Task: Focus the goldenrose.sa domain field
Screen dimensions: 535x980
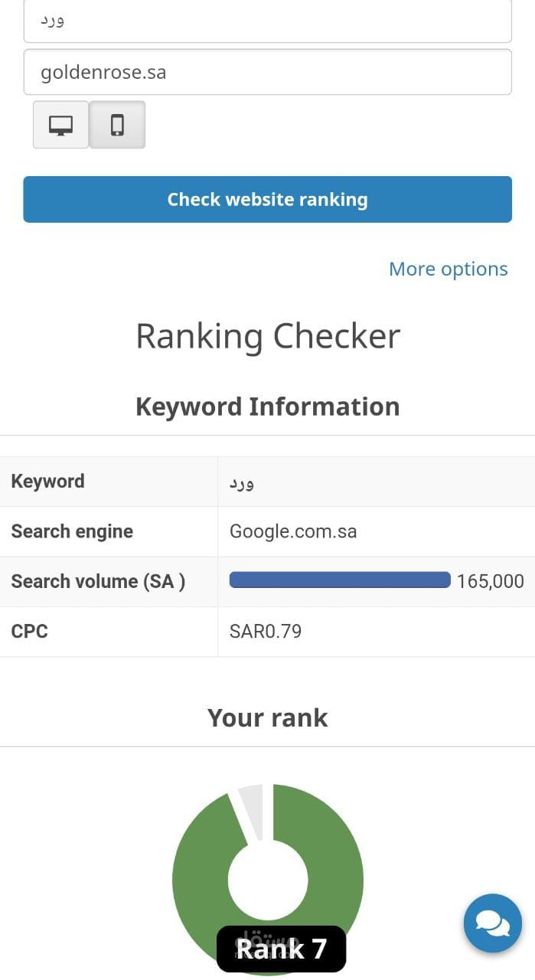Action: (x=267, y=72)
